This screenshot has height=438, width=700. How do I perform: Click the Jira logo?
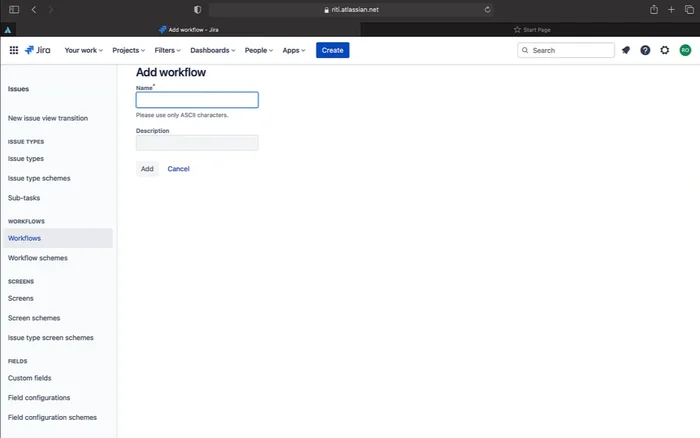pos(38,50)
